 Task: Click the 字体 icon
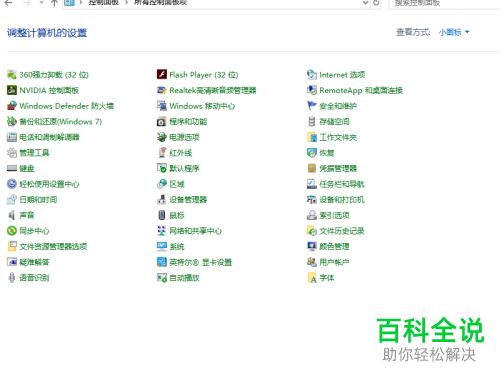tap(312, 278)
